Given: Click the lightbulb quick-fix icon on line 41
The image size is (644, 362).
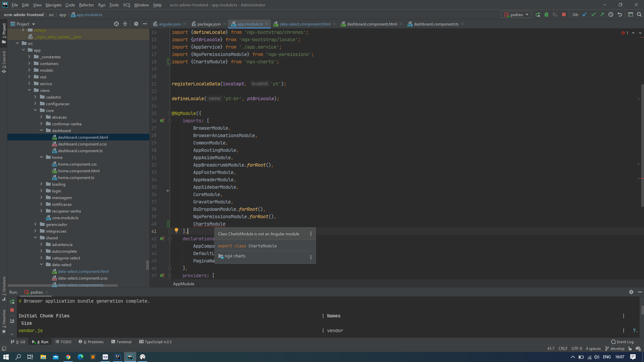Looking at the screenshot, I should pos(176,230).
